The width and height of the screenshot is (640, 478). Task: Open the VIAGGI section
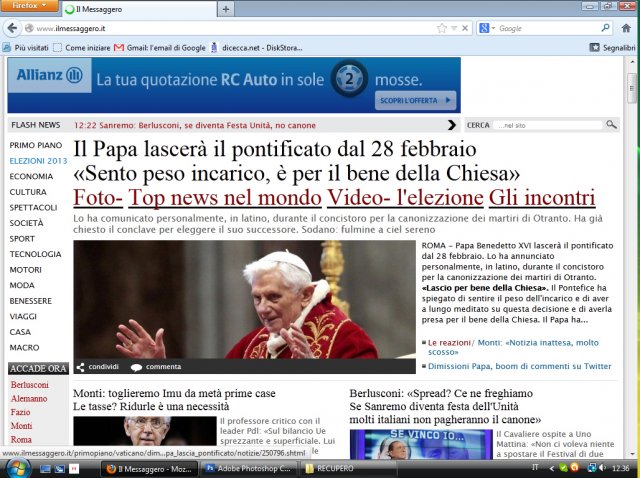23,316
